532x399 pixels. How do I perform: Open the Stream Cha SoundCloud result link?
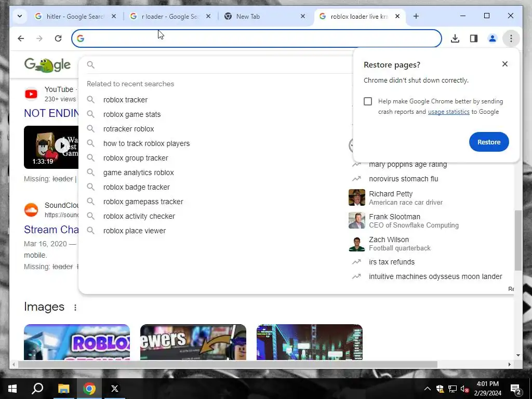coord(51,229)
